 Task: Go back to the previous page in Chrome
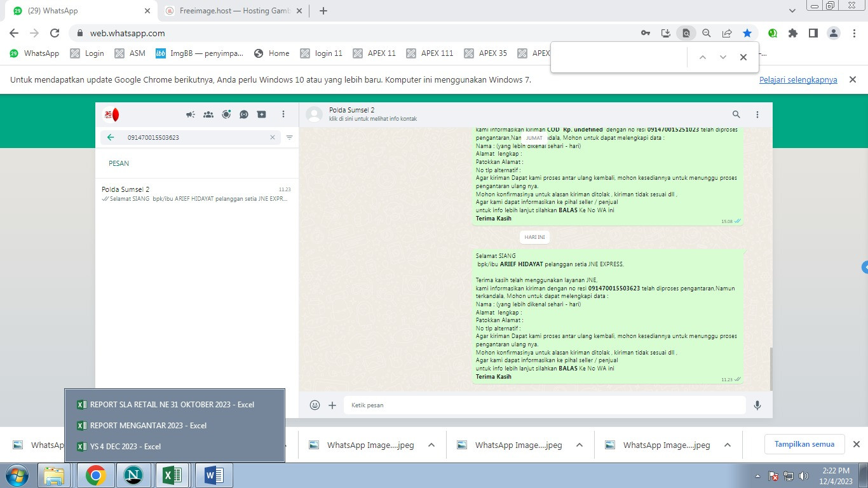tap(14, 33)
